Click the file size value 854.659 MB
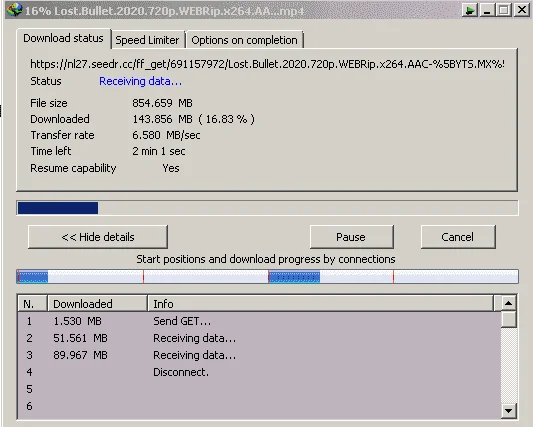533x427 pixels. pyautogui.click(x=162, y=103)
